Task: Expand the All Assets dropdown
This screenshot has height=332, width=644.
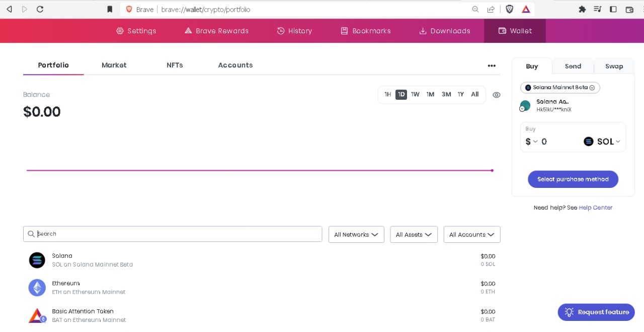Action: [x=414, y=234]
